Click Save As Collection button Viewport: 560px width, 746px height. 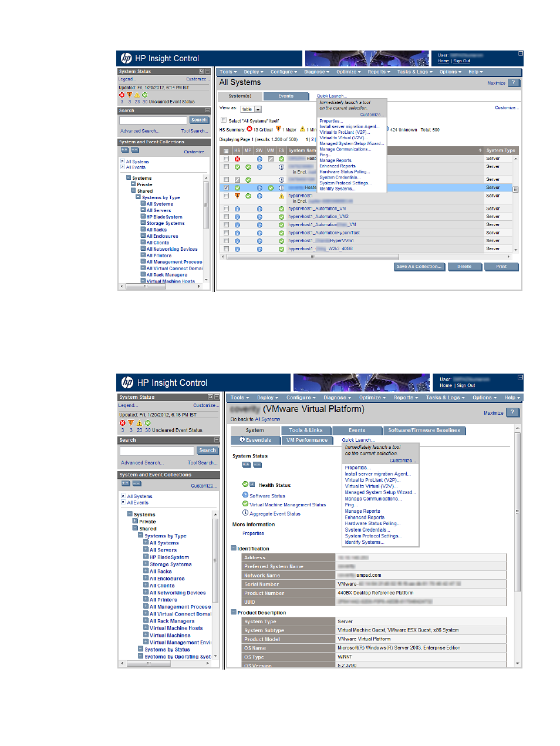[419, 267]
